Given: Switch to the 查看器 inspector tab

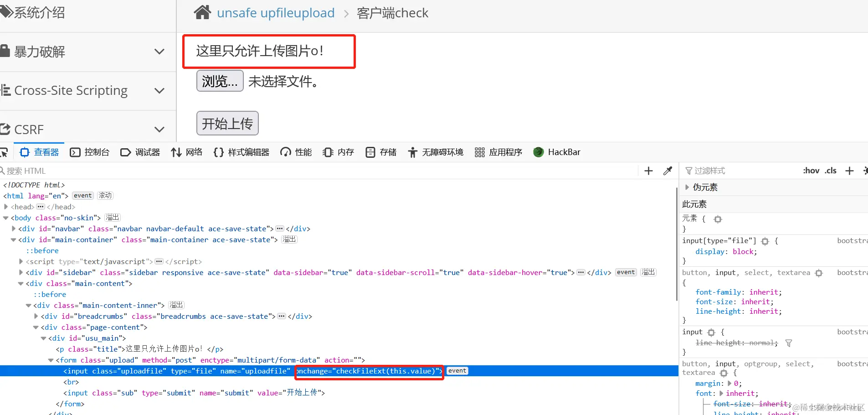Looking at the screenshot, I should (x=40, y=152).
